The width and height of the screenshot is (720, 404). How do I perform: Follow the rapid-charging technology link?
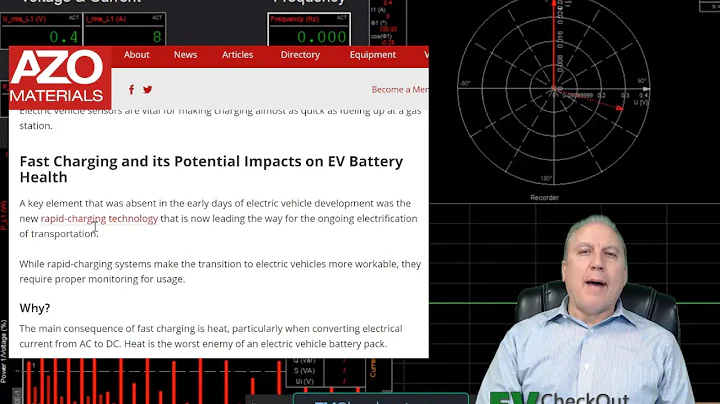coord(99,219)
